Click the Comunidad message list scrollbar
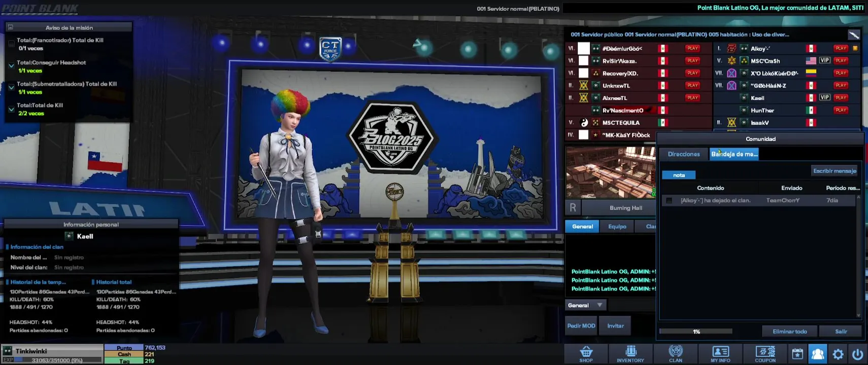Viewport: 868px width, 365px height. 858,256
